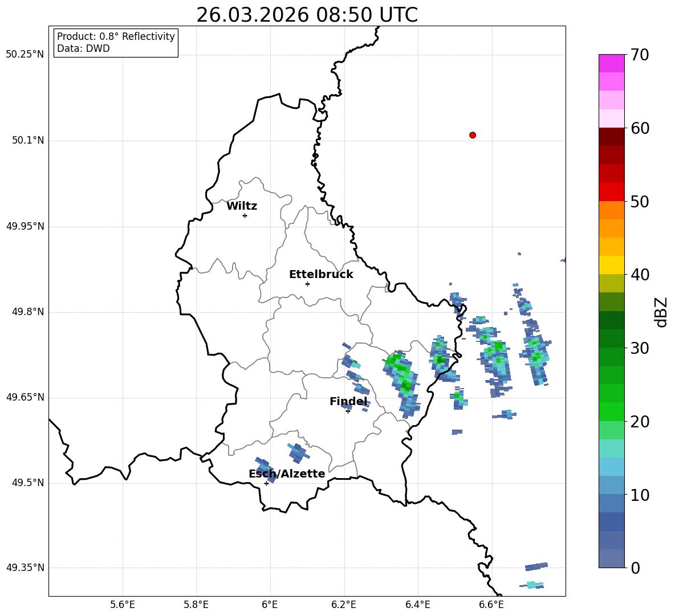Click the 49.95°N latitude label
675x616 pixels.
click(x=25, y=226)
